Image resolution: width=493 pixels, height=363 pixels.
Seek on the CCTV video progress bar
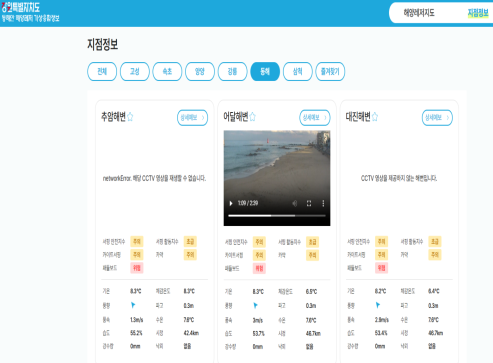coord(277,216)
